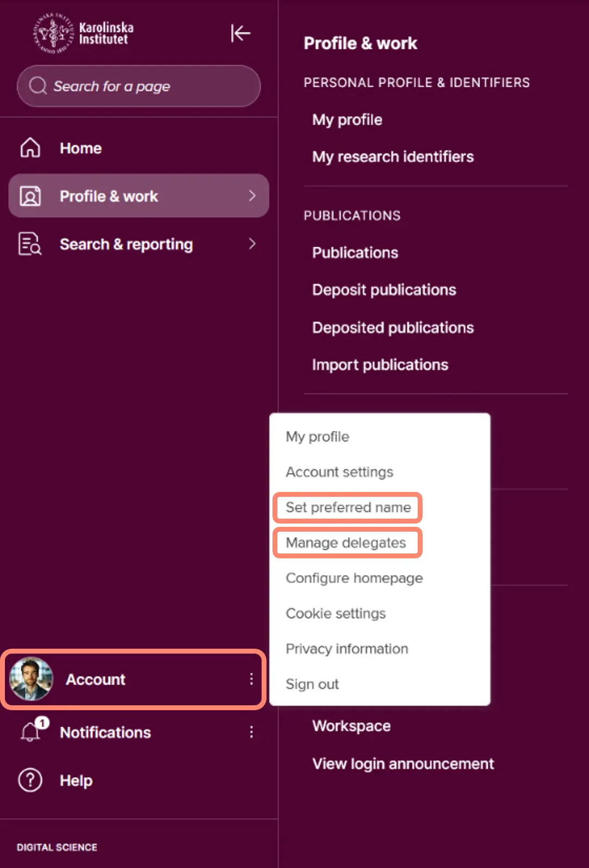Expand the Profile & work chevron
The width and height of the screenshot is (589, 868).
(x=252, y=196)
